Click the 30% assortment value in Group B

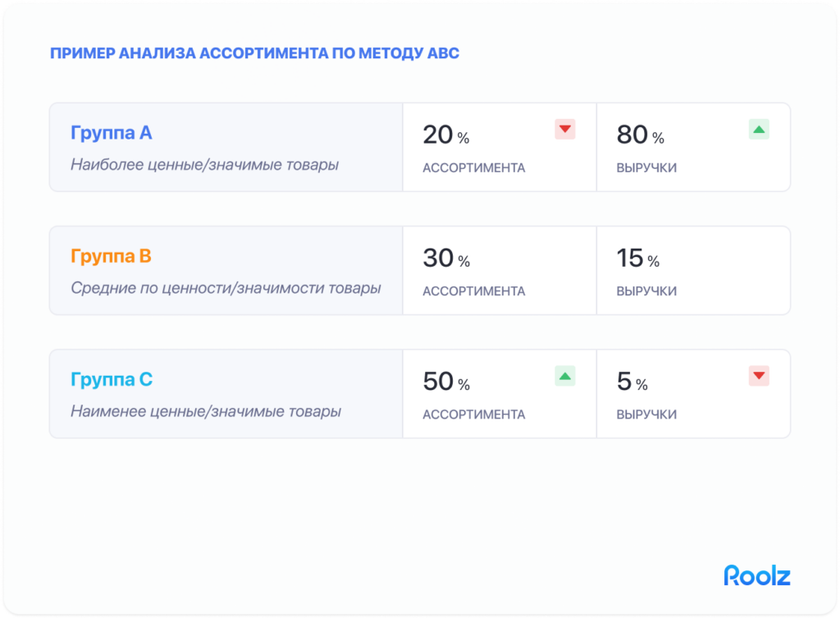point(445,259)
